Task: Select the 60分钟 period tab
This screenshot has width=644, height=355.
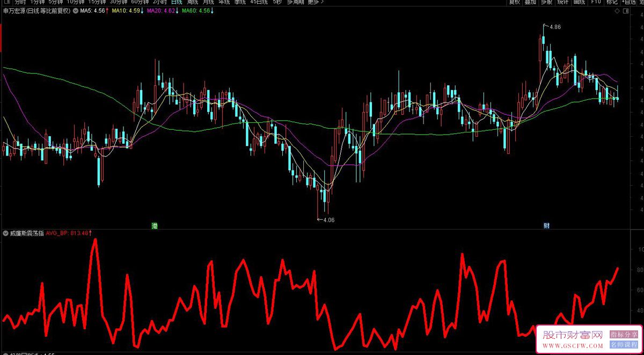Action: pos(141,2)
